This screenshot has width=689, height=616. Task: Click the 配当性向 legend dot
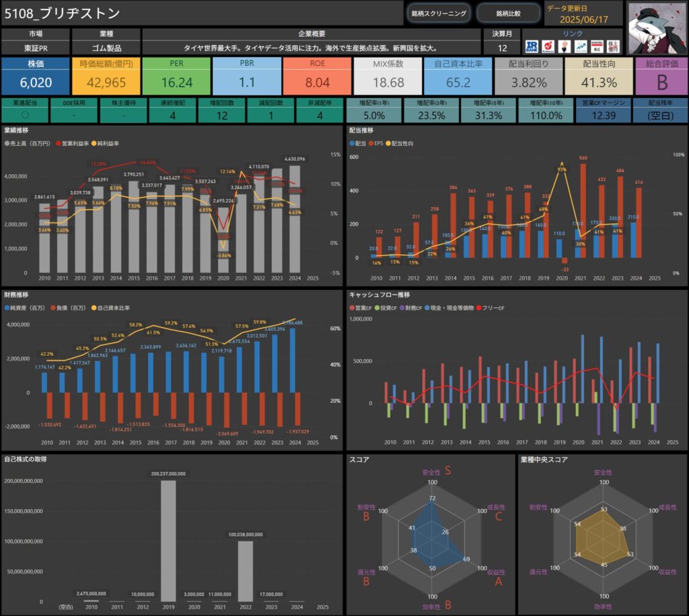coord(388,143)
